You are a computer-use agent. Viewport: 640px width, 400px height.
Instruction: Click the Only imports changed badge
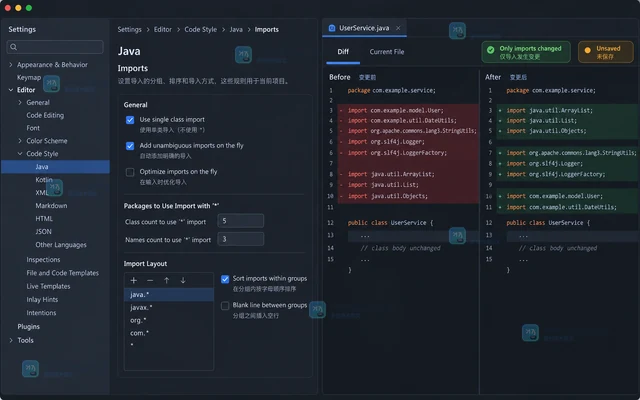[x=526, y=52]
